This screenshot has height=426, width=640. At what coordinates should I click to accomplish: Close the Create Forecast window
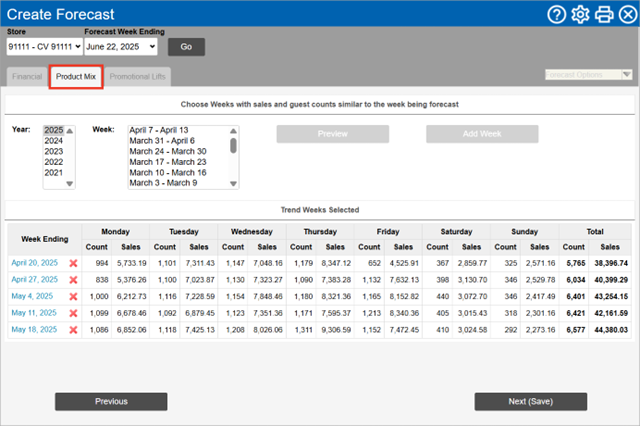coord(628,14)
